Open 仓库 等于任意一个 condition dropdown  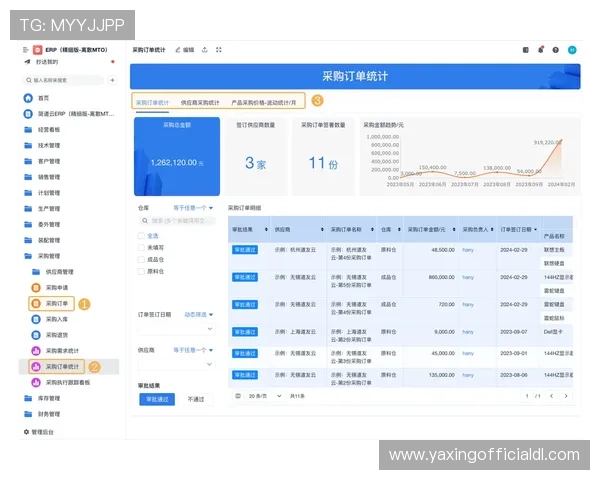[193, 208]
